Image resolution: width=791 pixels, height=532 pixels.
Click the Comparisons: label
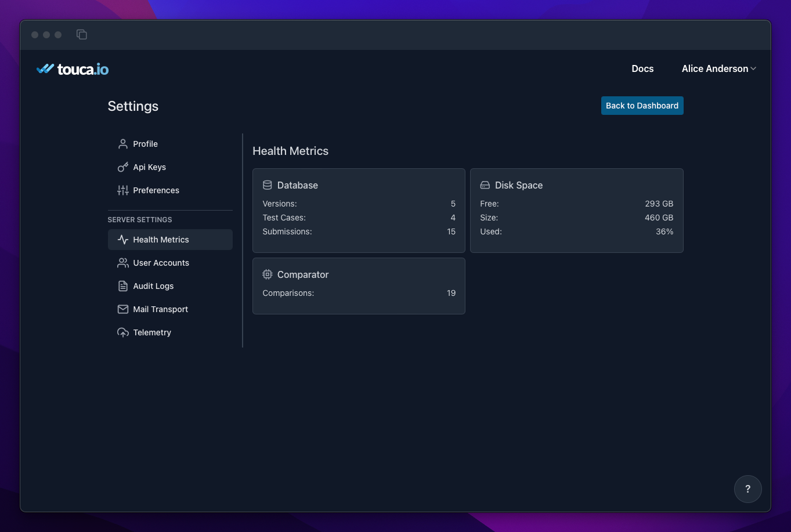(x=288, y=293)
